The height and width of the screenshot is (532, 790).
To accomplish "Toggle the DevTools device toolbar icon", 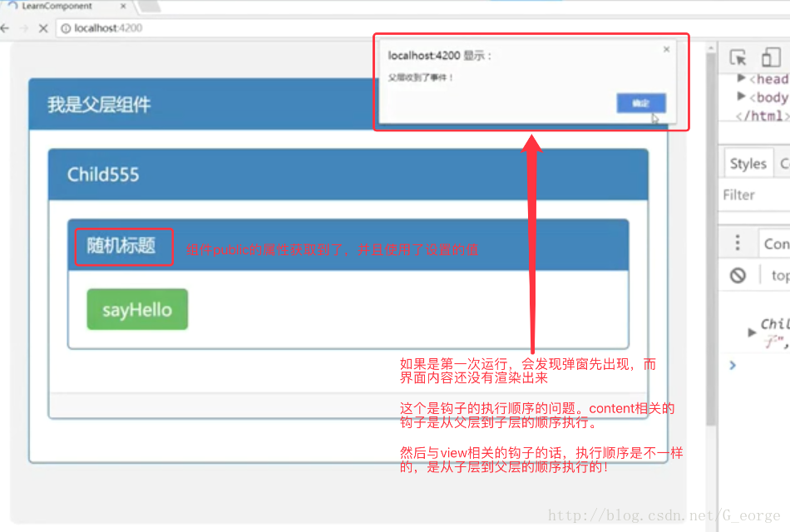I will click(771, 57).
